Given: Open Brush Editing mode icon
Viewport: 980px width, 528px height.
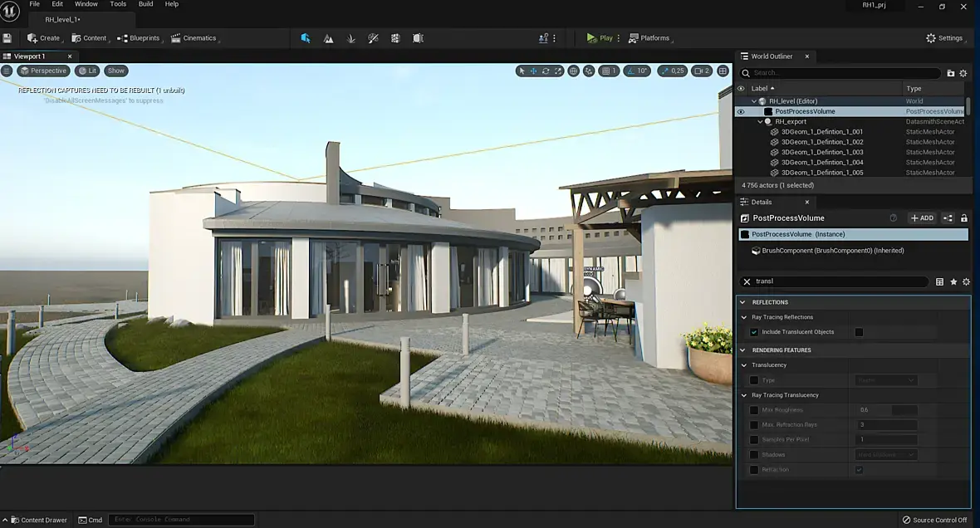Looking at the screenshot, I should [418, 38].
